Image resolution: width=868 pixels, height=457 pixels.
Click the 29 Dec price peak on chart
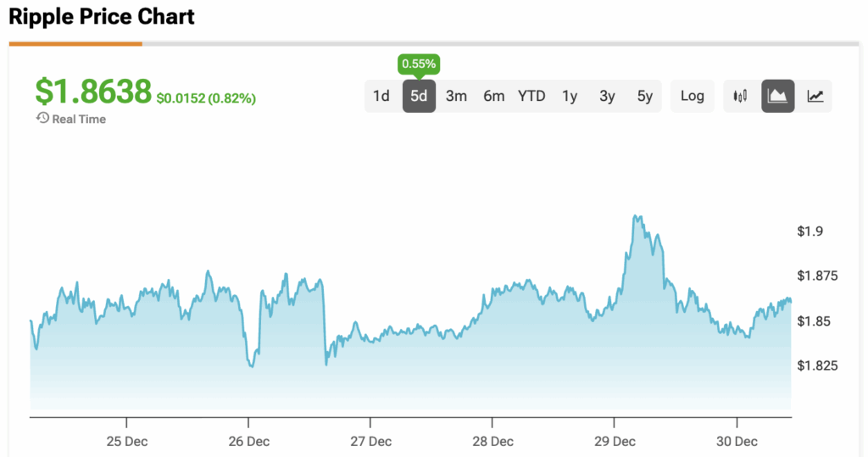[637, 217]
